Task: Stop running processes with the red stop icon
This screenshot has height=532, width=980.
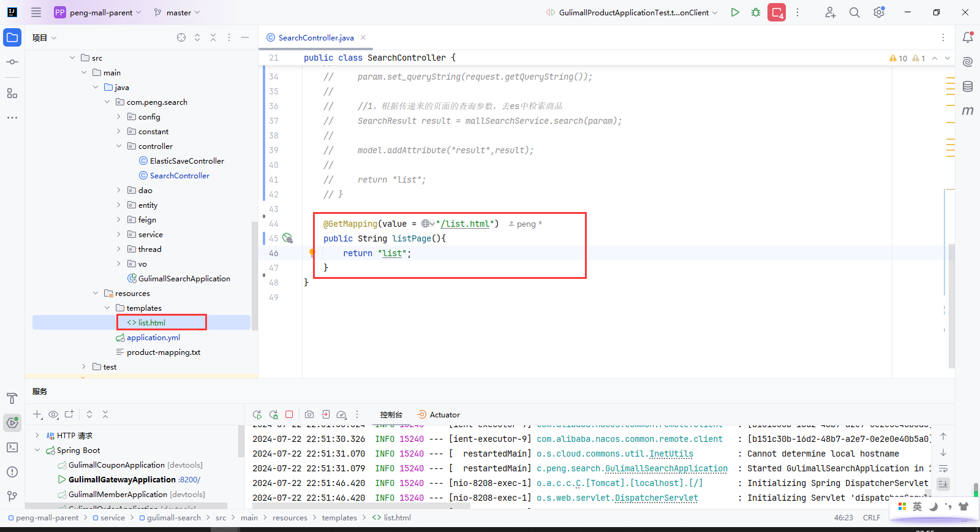Action: pos(777,12)
